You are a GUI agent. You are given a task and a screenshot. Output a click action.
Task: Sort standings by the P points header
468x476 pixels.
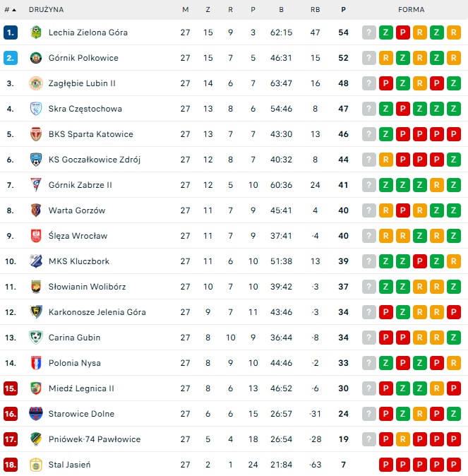(x=343, y=10)
